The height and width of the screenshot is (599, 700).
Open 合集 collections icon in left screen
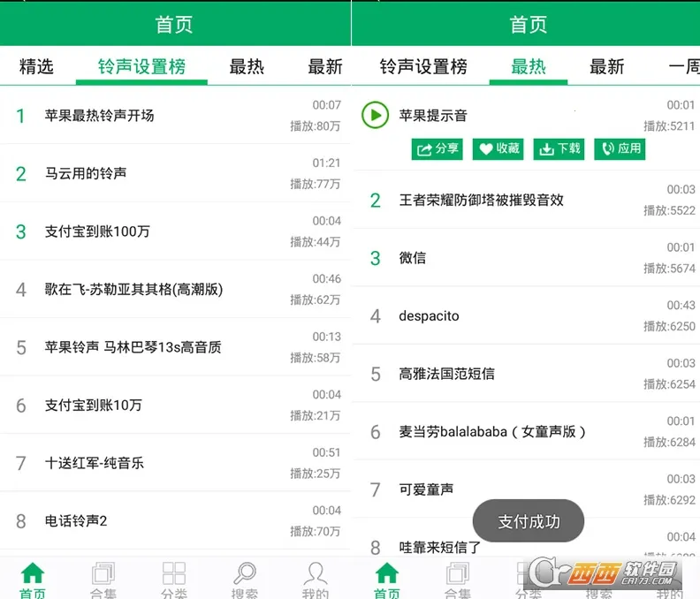click(103, 579)
